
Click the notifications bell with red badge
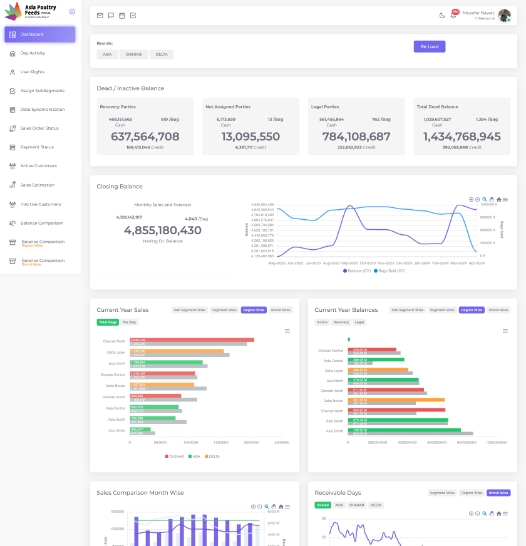pyautogui.click(x=454, y=15)
